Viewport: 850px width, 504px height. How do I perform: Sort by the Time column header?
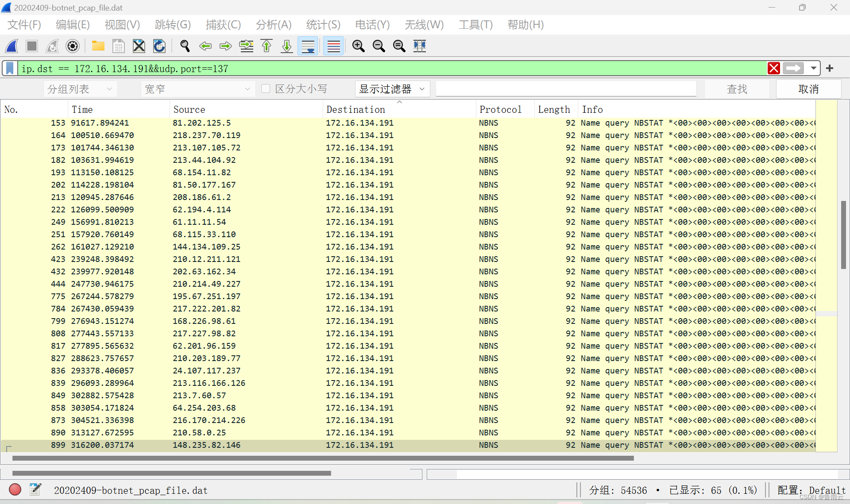[x=119, y=109]
